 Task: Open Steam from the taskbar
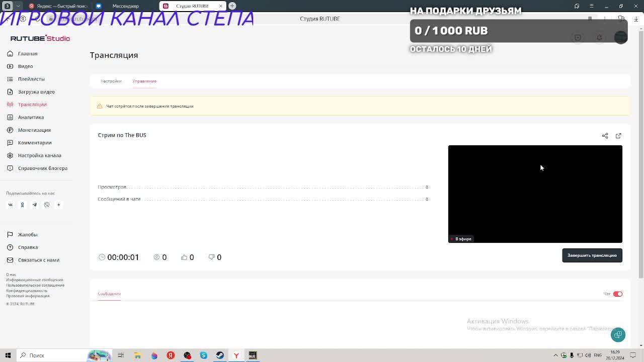(x=220, y=355)
